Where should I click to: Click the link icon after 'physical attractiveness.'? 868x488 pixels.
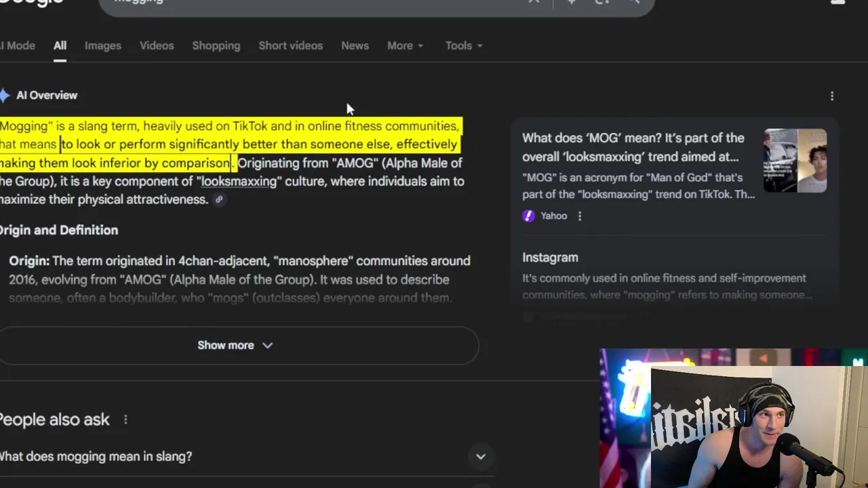[219, 200]
